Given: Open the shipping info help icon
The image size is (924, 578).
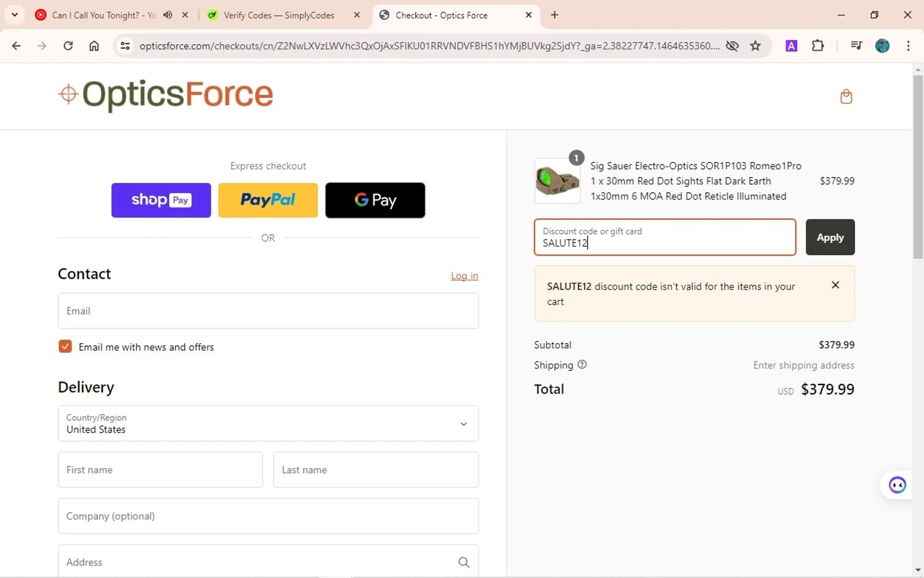Looking at the screenshot, I should coord(582,364).
